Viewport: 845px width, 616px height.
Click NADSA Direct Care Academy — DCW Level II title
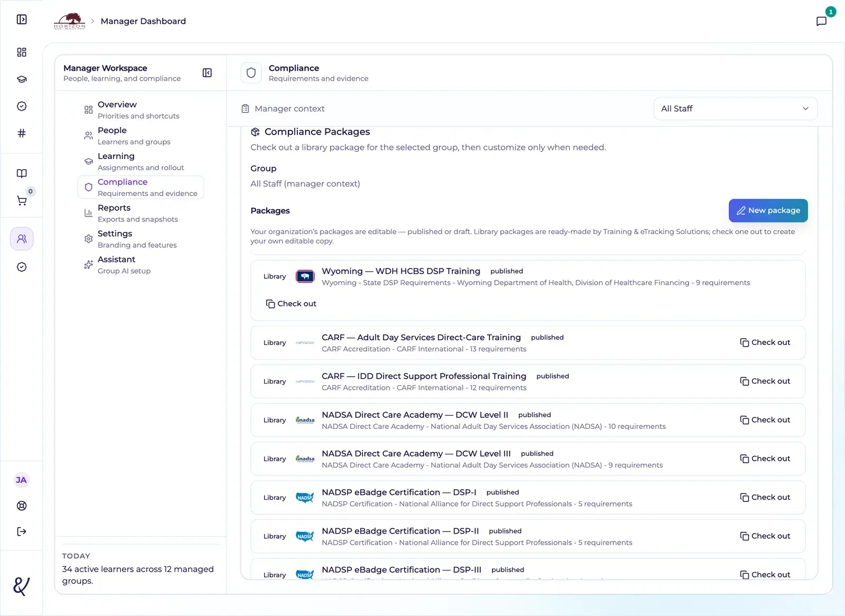point(415,415)
